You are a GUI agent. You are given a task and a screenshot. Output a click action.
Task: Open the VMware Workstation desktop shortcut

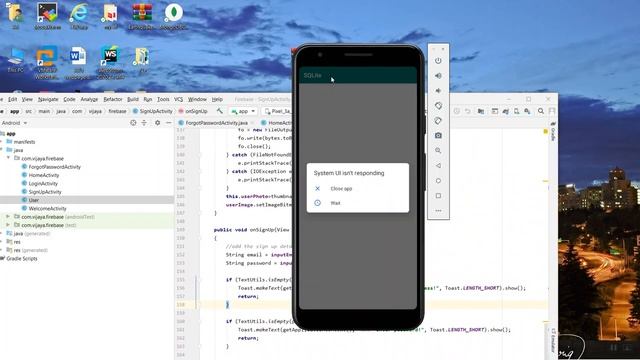point(46,62)
